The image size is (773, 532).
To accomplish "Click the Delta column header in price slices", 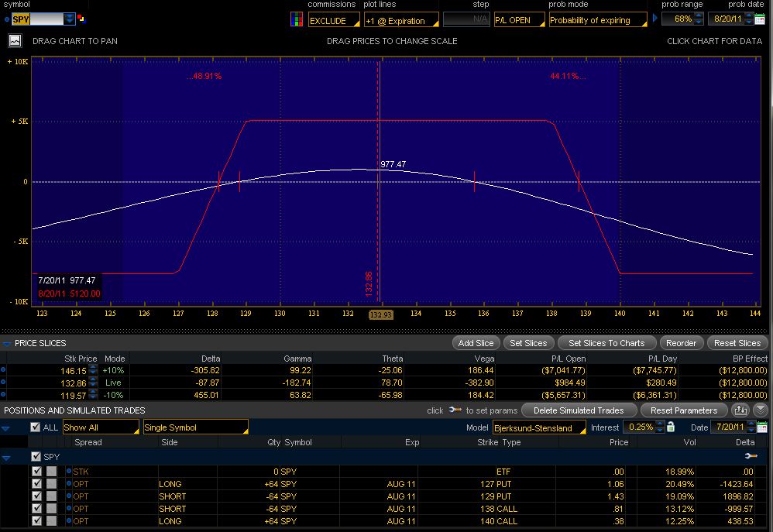I will click(211, 359).
